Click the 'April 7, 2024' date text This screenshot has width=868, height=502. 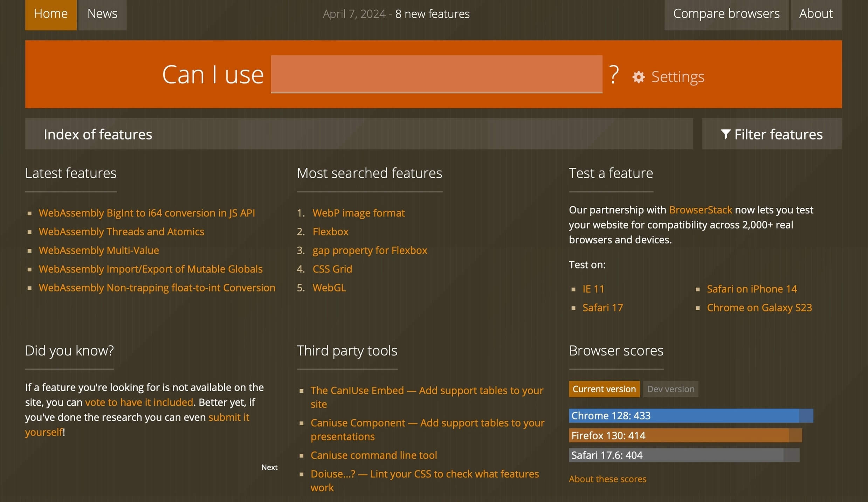point(354,14)
